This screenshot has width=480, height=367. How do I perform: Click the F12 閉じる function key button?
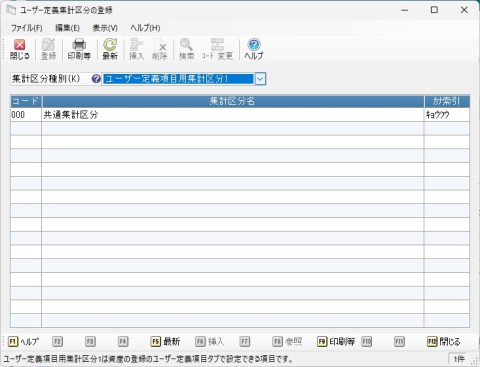(x=443, y=341)
